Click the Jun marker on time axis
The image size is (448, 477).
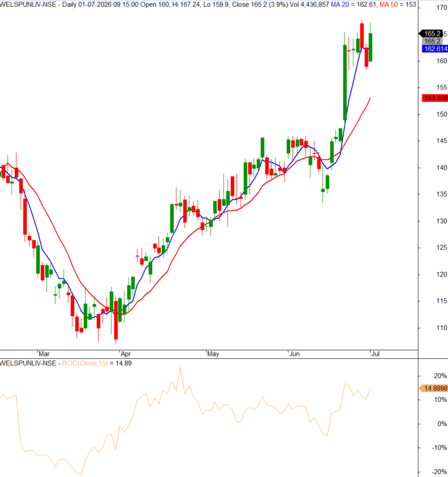[295, 354]
